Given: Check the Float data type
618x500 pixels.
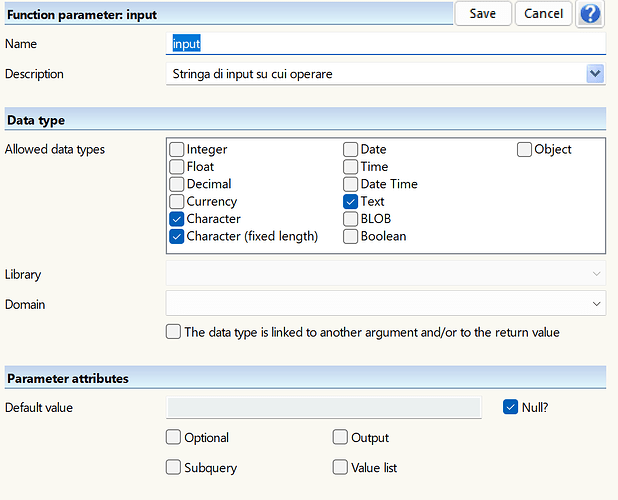Looking at the screenshot, I should click(x=177, y=167).
